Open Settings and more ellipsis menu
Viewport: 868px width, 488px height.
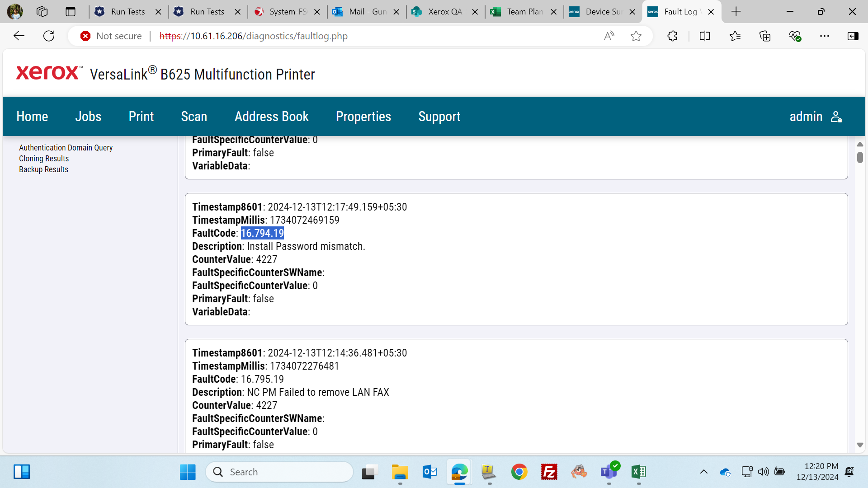(825, 36)
